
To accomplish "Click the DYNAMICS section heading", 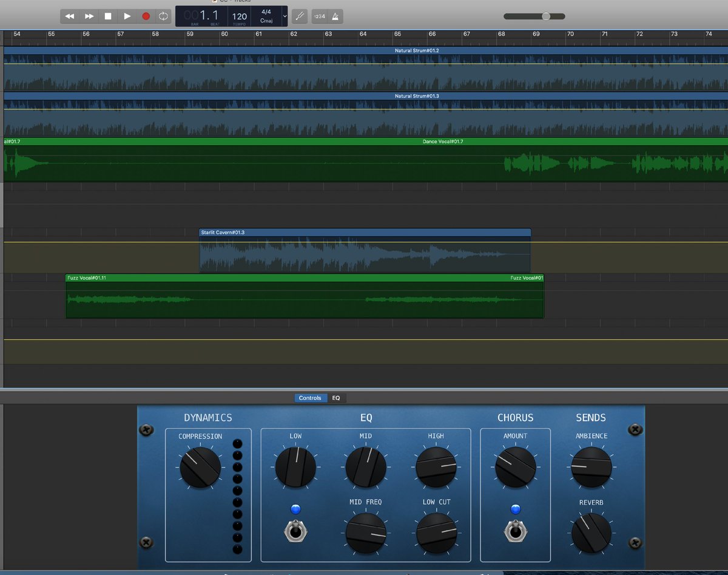I will pos(208,418).
